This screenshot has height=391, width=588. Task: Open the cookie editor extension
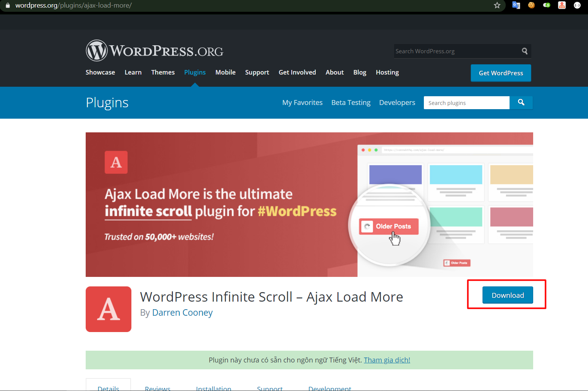(x=531, y=5)
